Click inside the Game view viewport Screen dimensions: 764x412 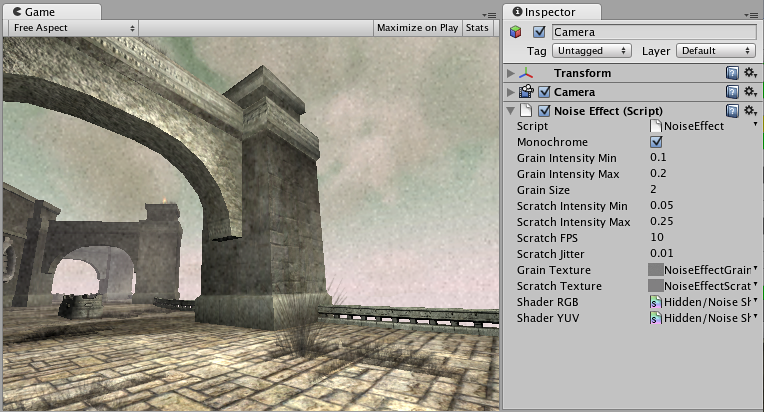pos(251,224)
